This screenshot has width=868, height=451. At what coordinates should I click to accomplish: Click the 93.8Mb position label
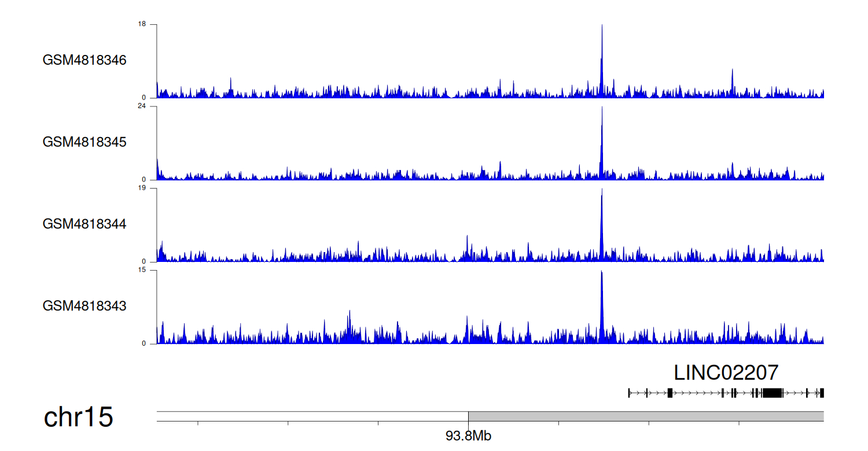(468, 436)
